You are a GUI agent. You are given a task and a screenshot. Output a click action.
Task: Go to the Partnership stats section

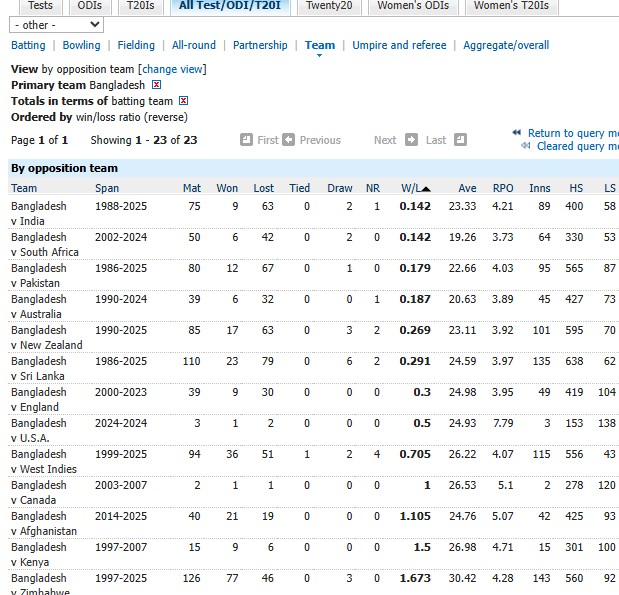tap(260, 45)
